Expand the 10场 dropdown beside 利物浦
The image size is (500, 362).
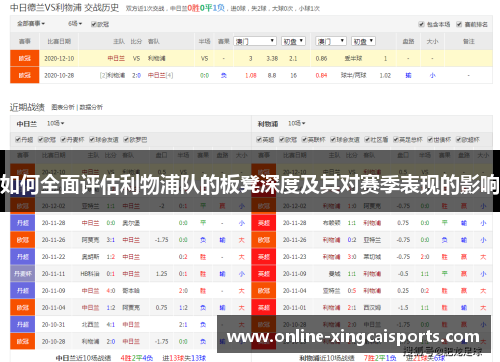tap(297, 123)
